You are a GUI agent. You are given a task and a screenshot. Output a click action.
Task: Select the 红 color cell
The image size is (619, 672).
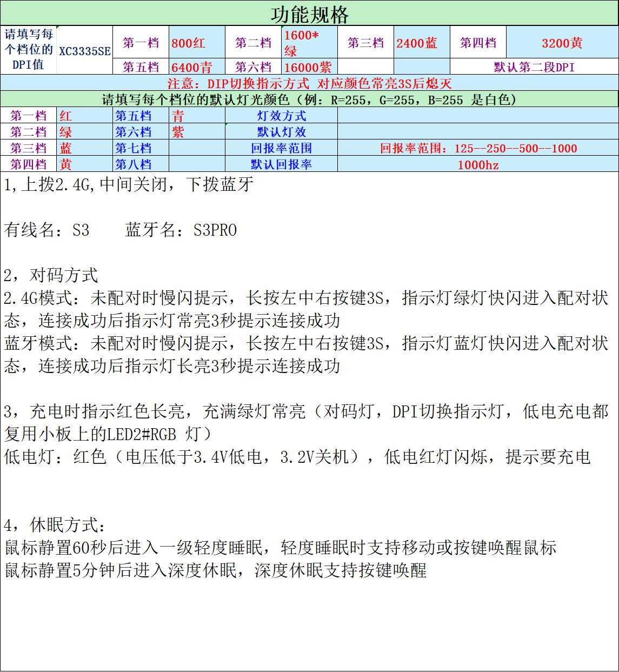[x=84, y=115]
